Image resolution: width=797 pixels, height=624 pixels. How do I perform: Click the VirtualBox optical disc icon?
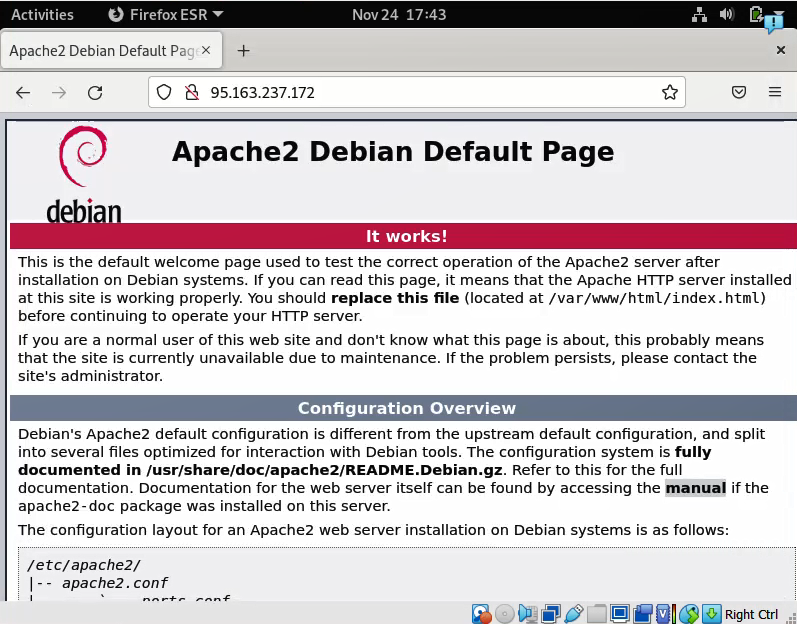[505, 613]
